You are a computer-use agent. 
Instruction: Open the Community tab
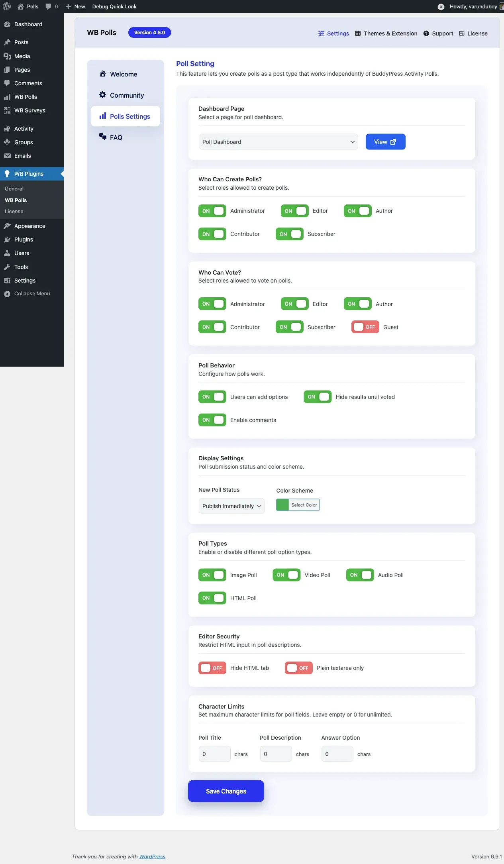click(126, 95)
